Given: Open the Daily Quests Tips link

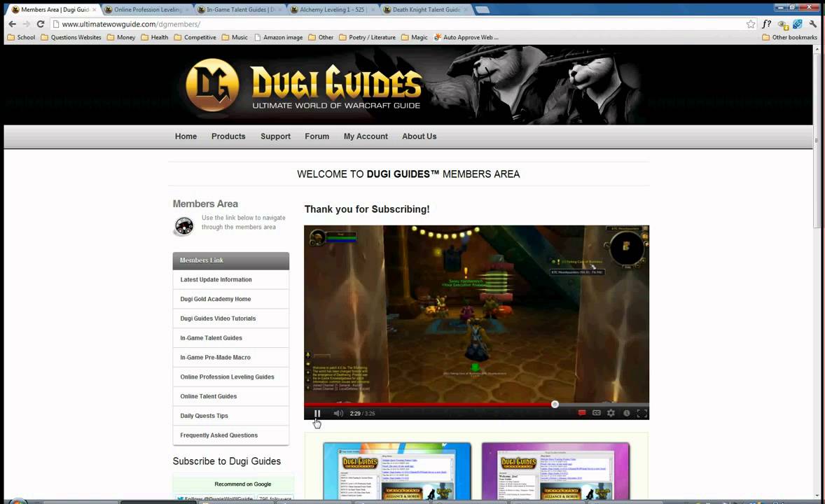Looking at the screenshot, I should coord(231,416).
